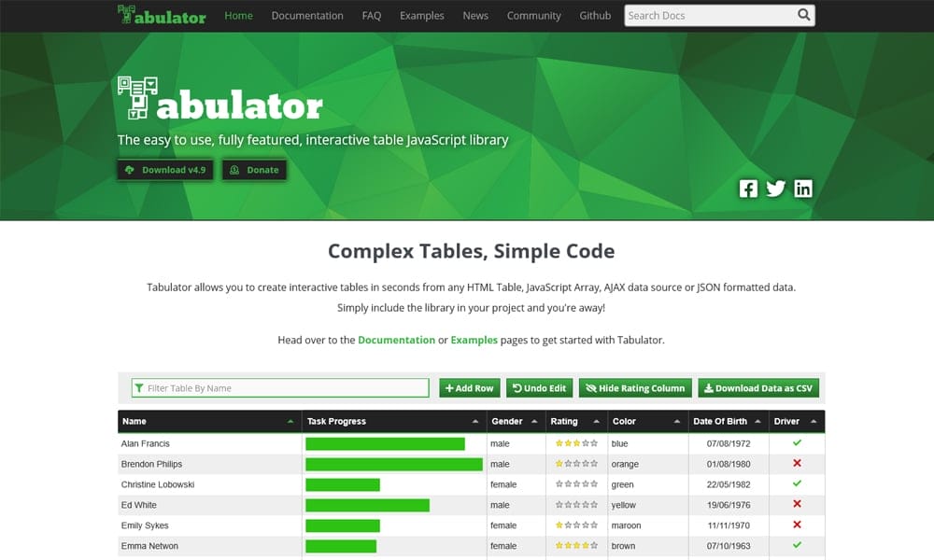Click Ed White star rating
The image size is (934, 560).
(x=576, y=505)
